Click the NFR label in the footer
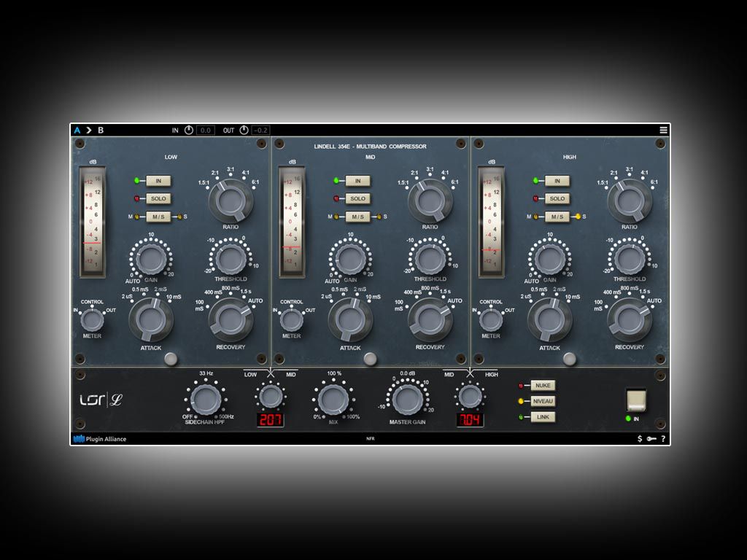Viewport: 747px width, 560px height. (x=370, y=438)
